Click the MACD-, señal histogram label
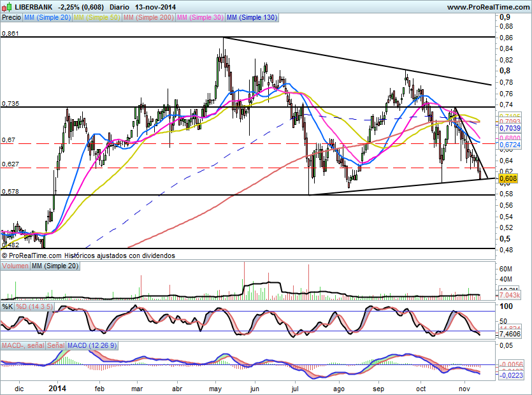The image size is (532, 395). tap(22, 345)
